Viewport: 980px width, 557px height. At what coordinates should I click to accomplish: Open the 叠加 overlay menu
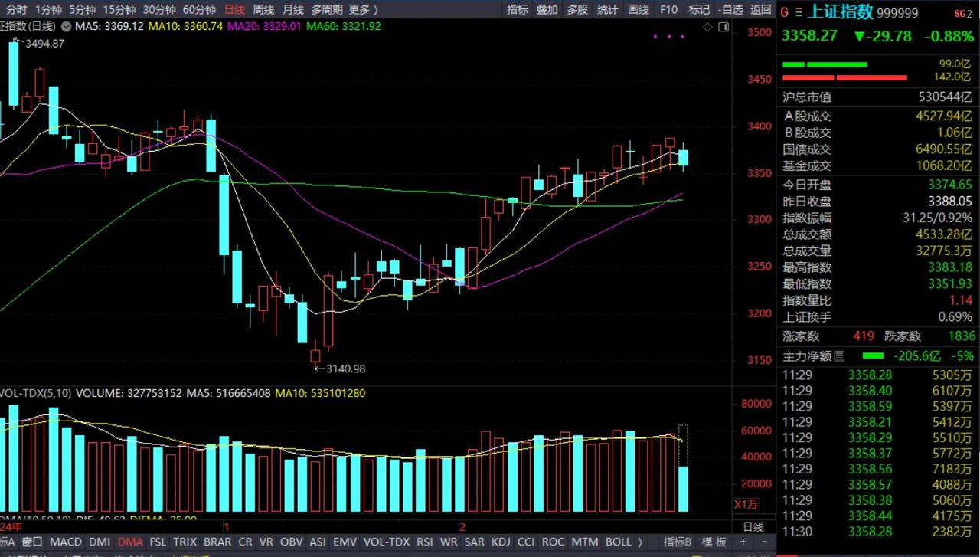tap(547, 10)
